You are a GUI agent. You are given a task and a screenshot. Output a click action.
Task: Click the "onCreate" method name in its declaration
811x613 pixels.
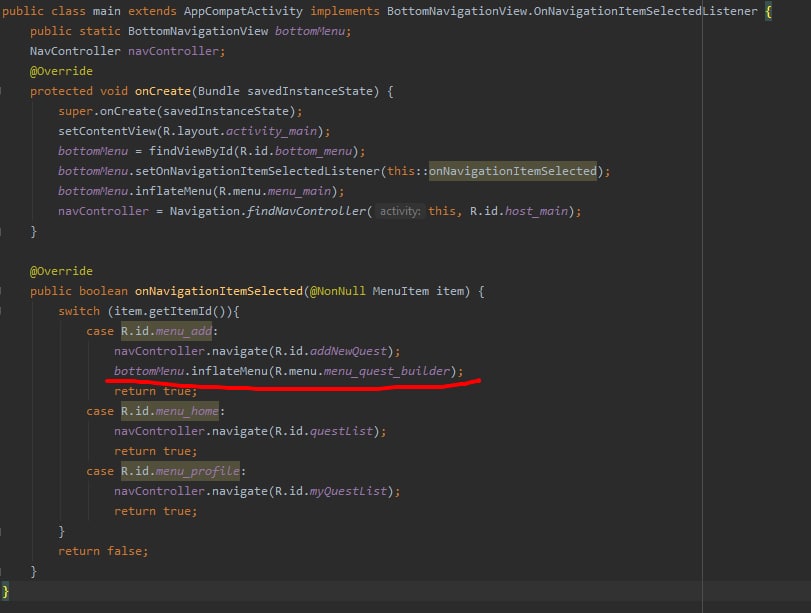[x=162, y=91]
